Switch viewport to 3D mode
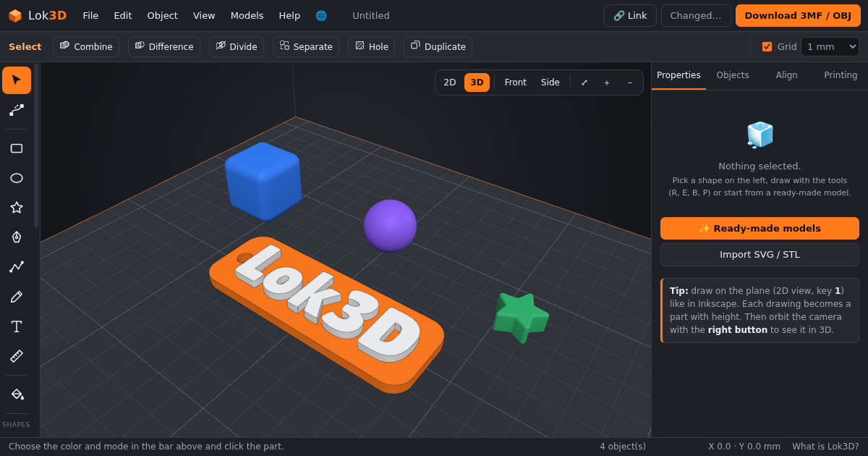This screenshot has width=868, height=456. (477, 83)
